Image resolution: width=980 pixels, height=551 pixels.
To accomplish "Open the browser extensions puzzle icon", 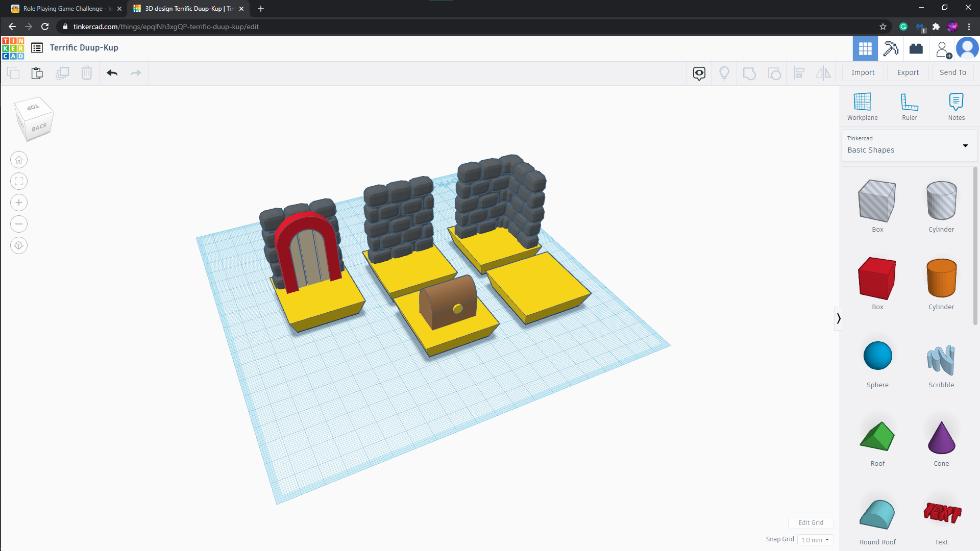I will pyautogui.click(x=936, y=27).
